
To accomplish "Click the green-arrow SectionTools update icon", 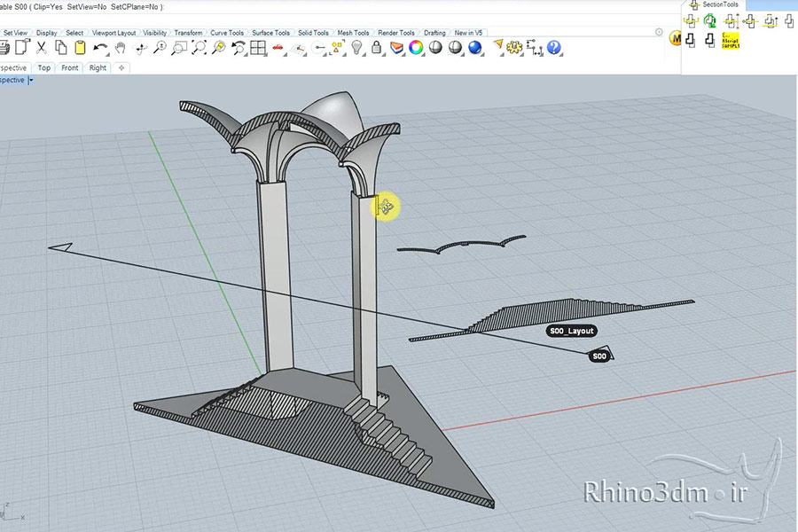I will [x=710, y=21].
